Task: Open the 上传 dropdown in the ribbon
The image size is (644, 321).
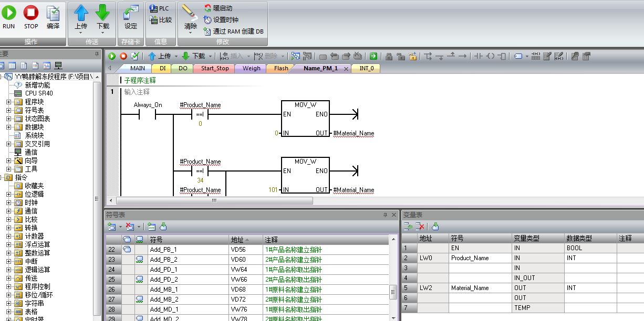Action: pos(80,33)
